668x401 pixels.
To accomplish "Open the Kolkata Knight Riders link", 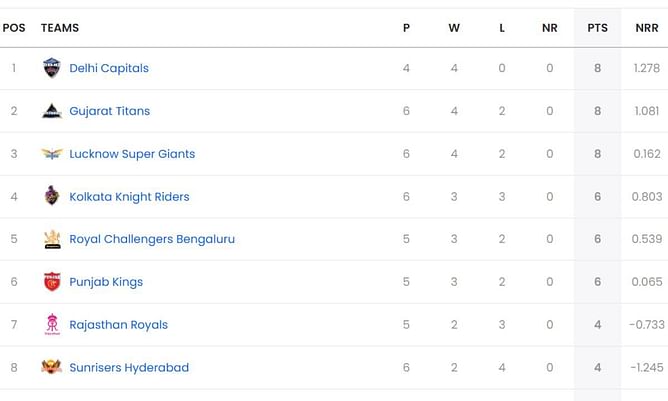I will tap(129, 197).
